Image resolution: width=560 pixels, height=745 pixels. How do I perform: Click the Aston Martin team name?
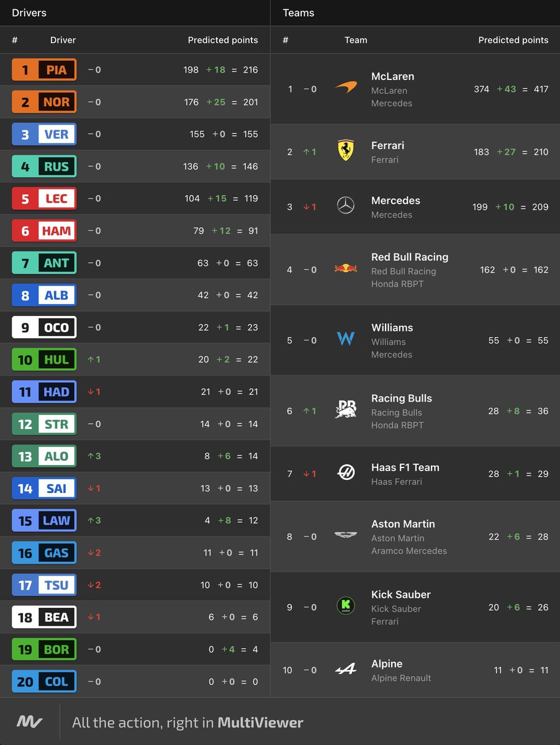[x=403, y=524]
